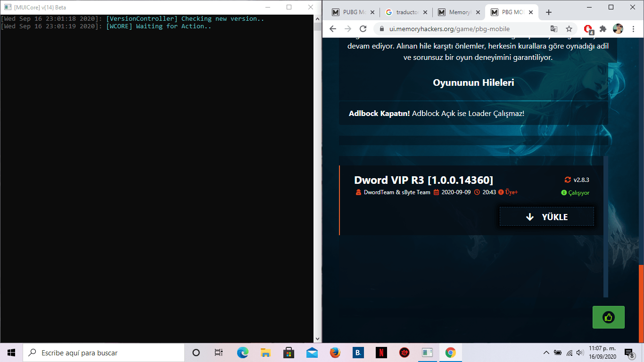View site info via the padlock icon

381,29
